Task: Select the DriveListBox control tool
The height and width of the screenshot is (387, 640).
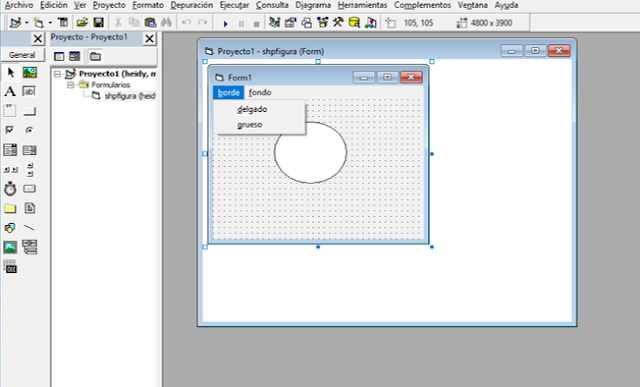Action: point(29,189)
